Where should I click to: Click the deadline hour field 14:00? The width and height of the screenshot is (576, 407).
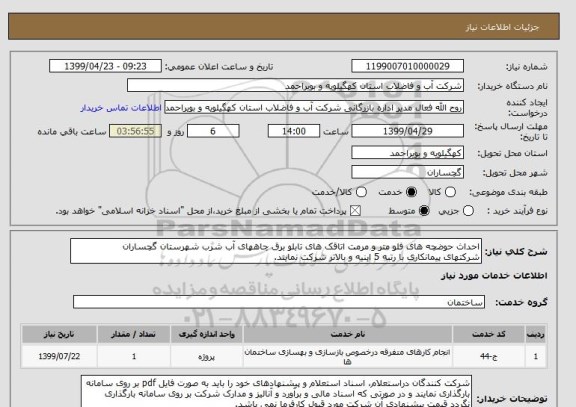pos(294,131)
